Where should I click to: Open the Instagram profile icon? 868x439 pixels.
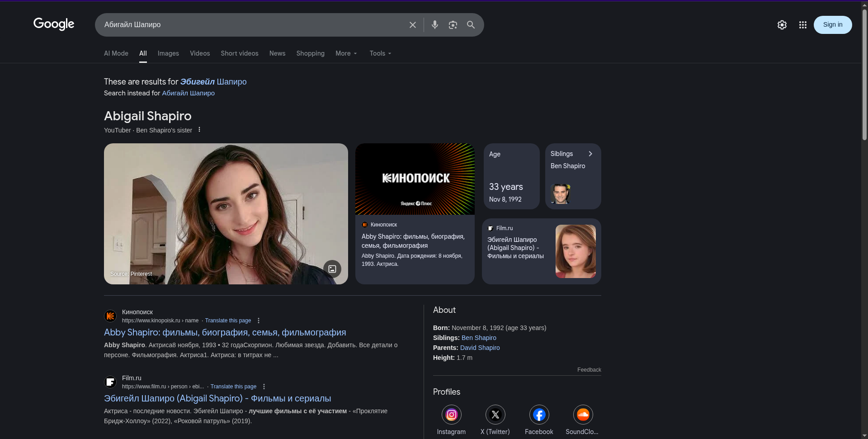pyautogui.click(x=452, y=415)
